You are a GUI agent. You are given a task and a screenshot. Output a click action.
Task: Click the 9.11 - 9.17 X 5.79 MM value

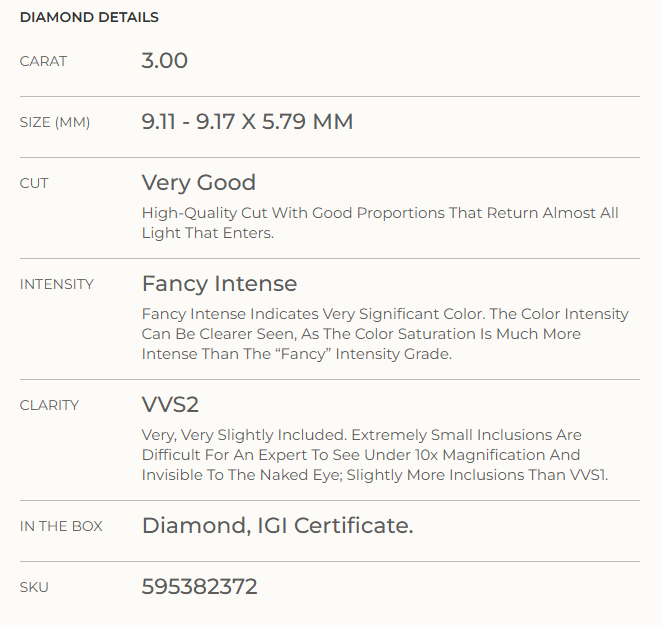(247, 122)
